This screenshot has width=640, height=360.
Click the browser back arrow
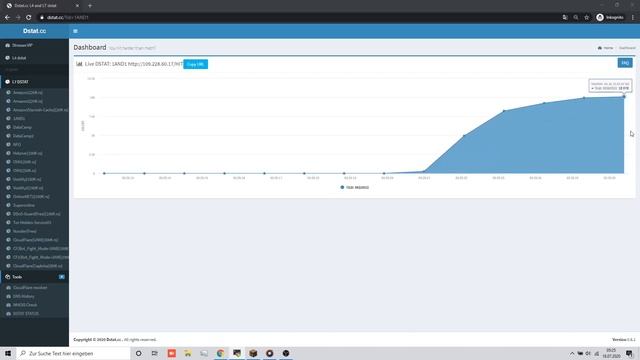pyautogui.click(x=7, y=18)
